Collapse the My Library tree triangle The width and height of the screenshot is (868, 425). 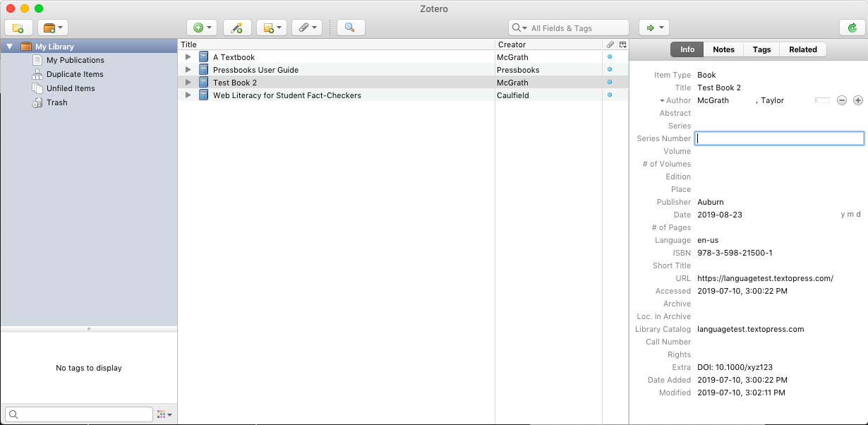pos(9,47)
